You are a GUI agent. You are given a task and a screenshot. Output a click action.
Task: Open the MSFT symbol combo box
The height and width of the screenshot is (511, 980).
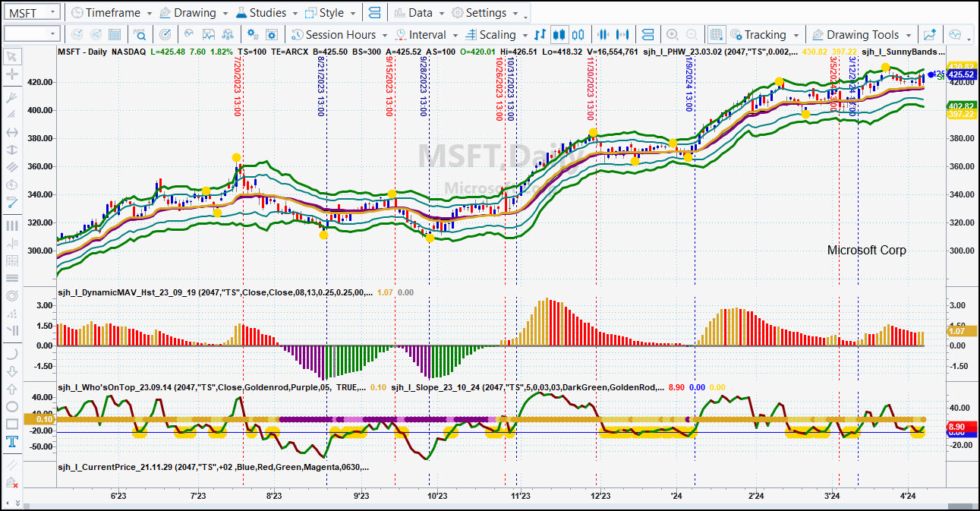click(31, 12)
